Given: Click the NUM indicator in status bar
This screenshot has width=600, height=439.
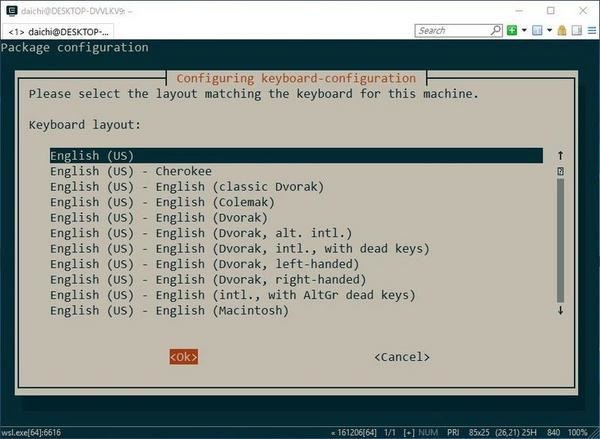Looking at the screenshot, I should [428, 433].
